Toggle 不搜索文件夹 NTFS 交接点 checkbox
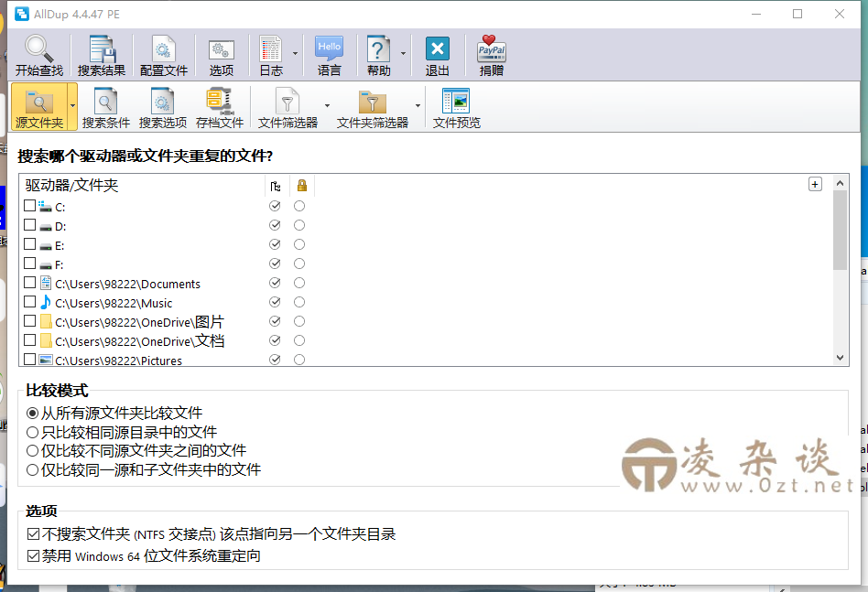The width and height of the screenshot is (868, 592). 33,534
